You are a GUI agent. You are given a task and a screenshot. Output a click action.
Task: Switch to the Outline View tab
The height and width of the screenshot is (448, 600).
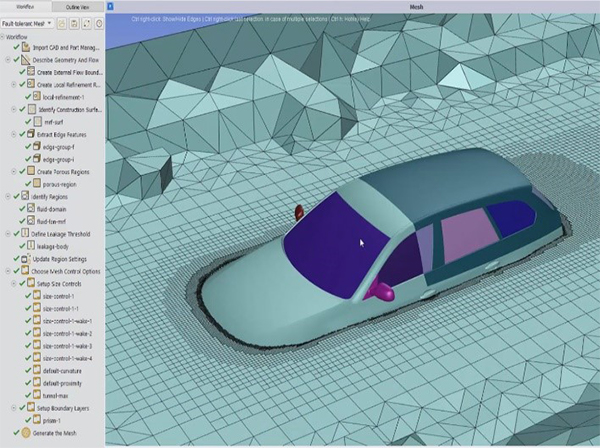click(x=79, y=6)
